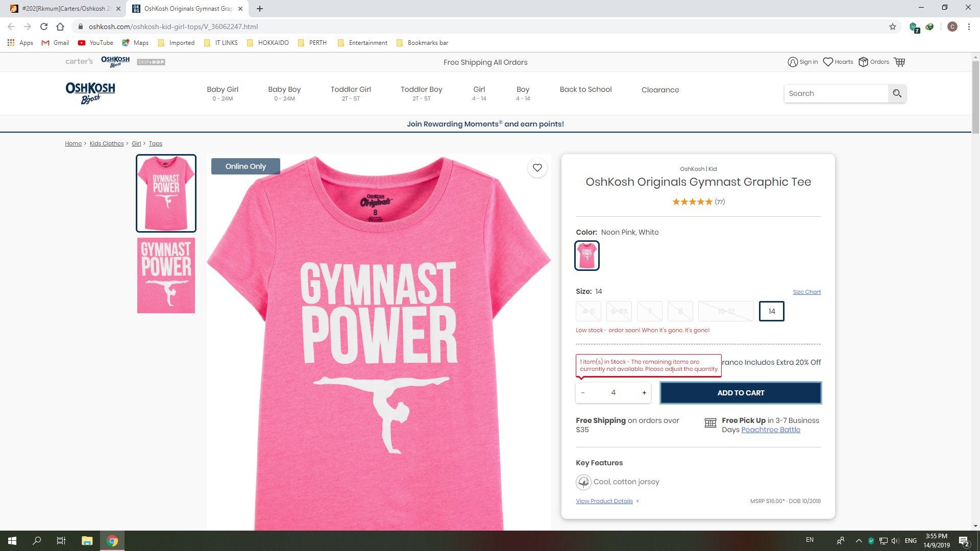This screenshot has width=980, height=551.
Task: Click the small OshKosh brand logo in top bar
Action: [115, 62]
